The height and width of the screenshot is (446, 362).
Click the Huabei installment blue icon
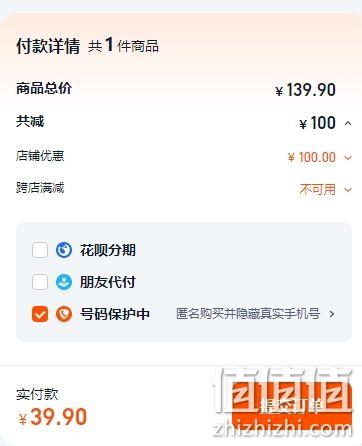64,250
